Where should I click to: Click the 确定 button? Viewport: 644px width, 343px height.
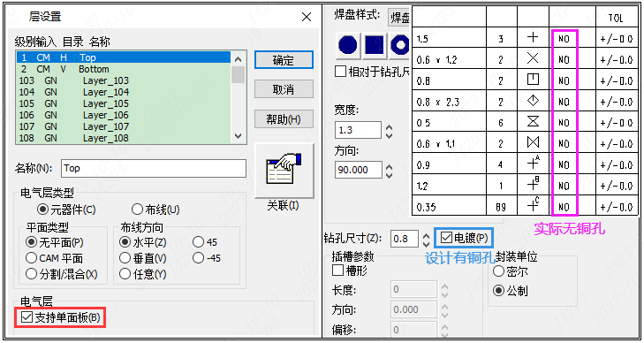(x=284, y=60)
